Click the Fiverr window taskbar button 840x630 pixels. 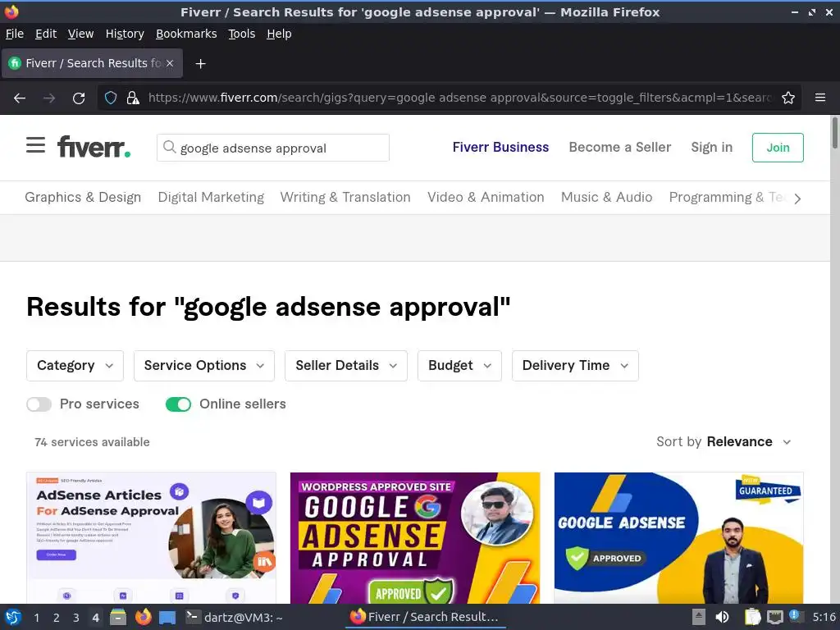click(x=424, y=617)
